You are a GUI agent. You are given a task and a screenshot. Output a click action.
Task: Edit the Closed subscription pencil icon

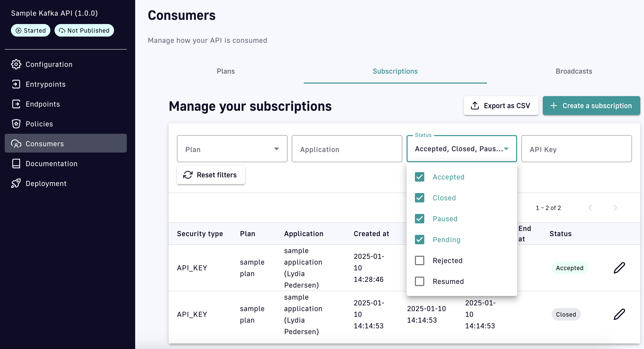tap(619, 314)
